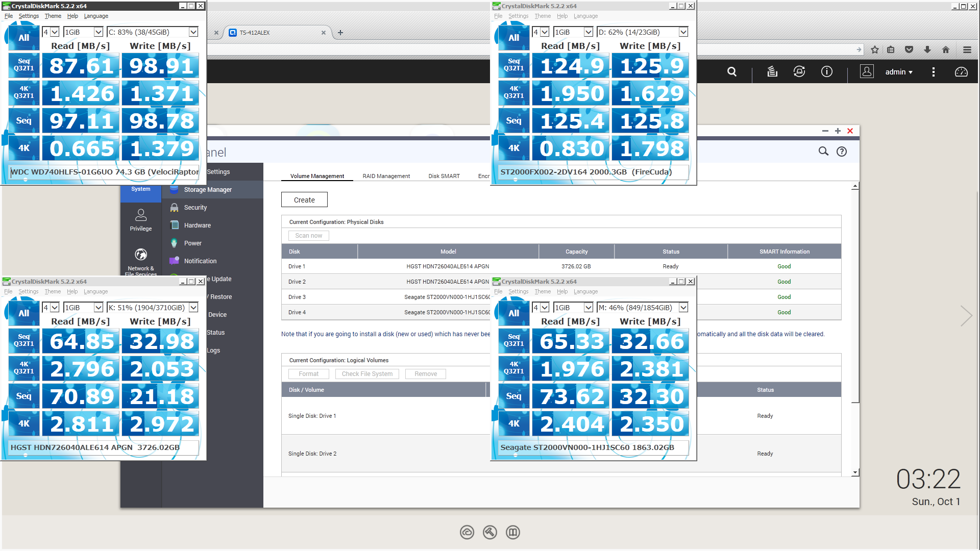This screenshot has height=551, width=980.
Task: Open background tasks stack icon in QNAP top bar
Action: pos(772,72)
